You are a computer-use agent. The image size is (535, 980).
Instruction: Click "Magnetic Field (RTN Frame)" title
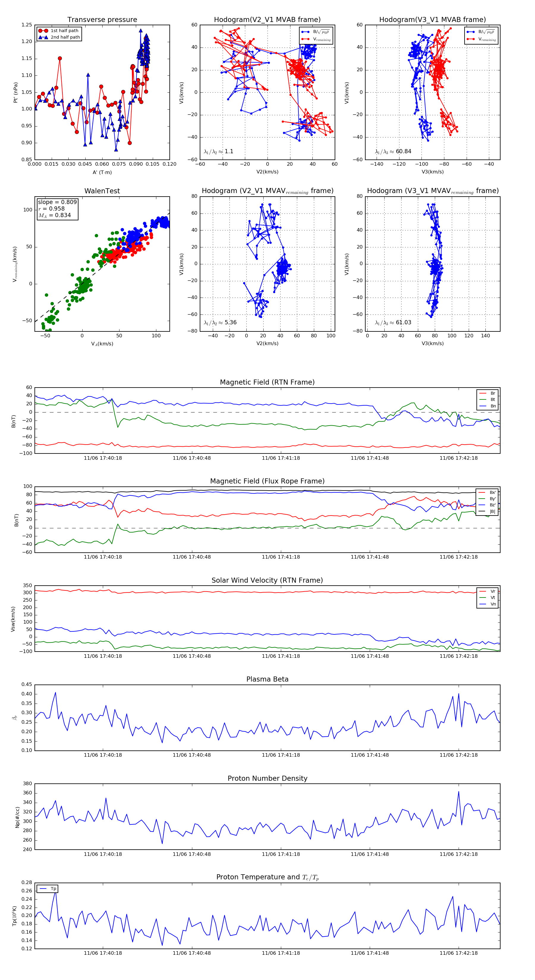pos(267,382)
